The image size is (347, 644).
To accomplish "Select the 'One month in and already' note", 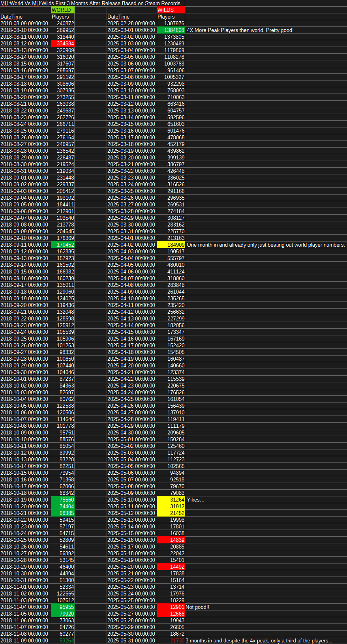I will point(266,245).
